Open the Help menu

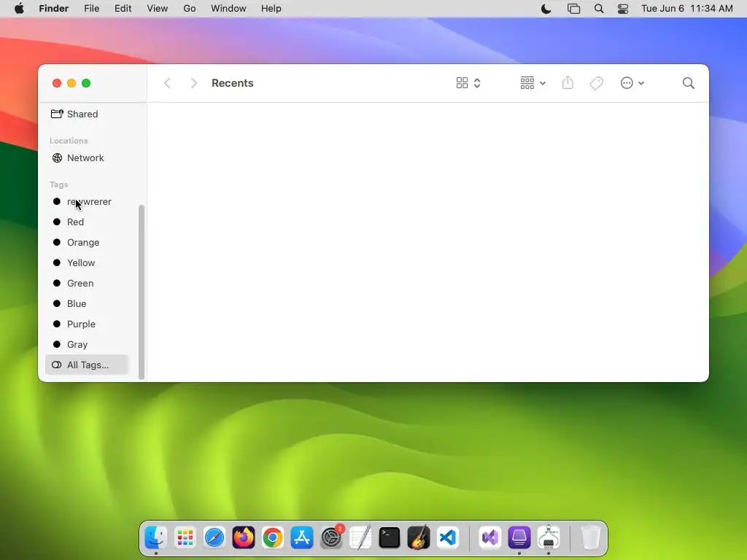coord(271,9)
